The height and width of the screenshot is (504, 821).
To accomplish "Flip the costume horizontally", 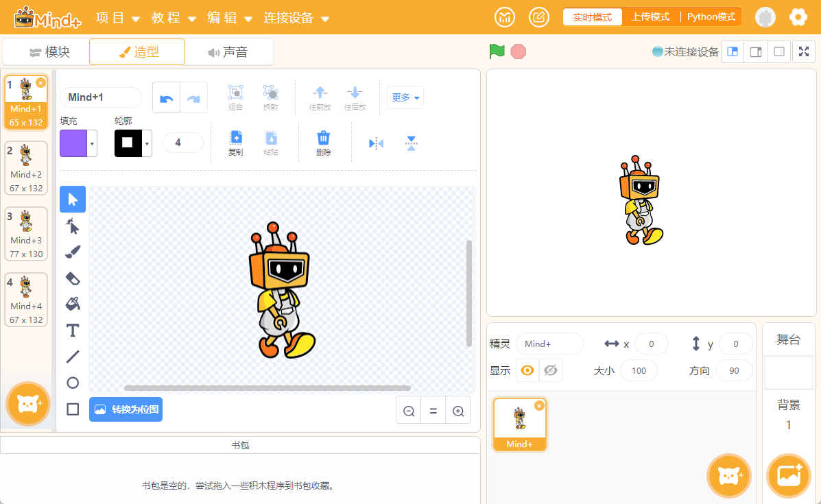I will point(376,143).
